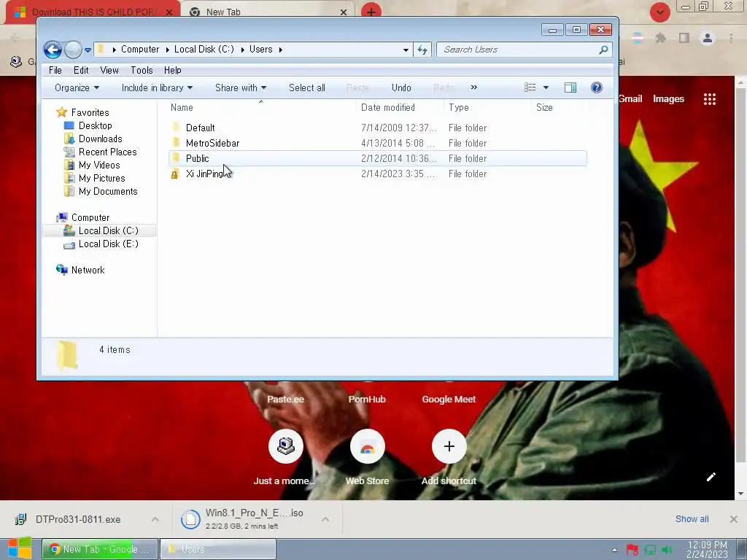Select Local Disk (E:) in the navigation pane

click(108, 244)
